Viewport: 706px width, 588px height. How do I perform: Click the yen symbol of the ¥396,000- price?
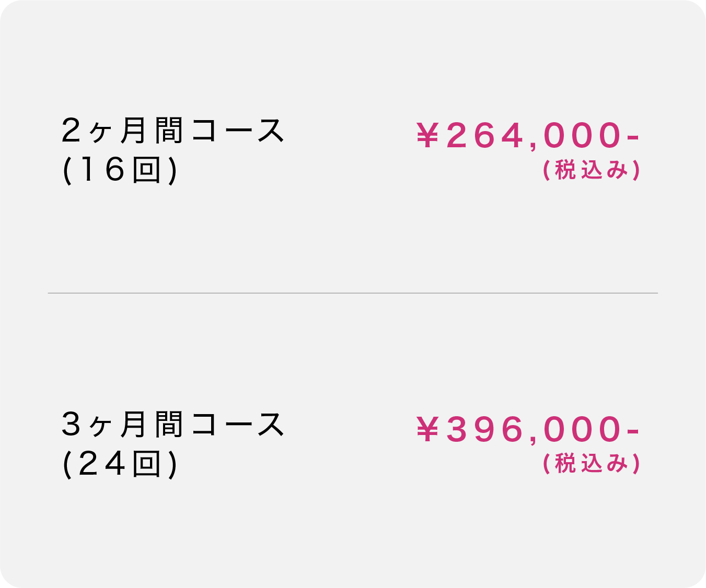427,429
